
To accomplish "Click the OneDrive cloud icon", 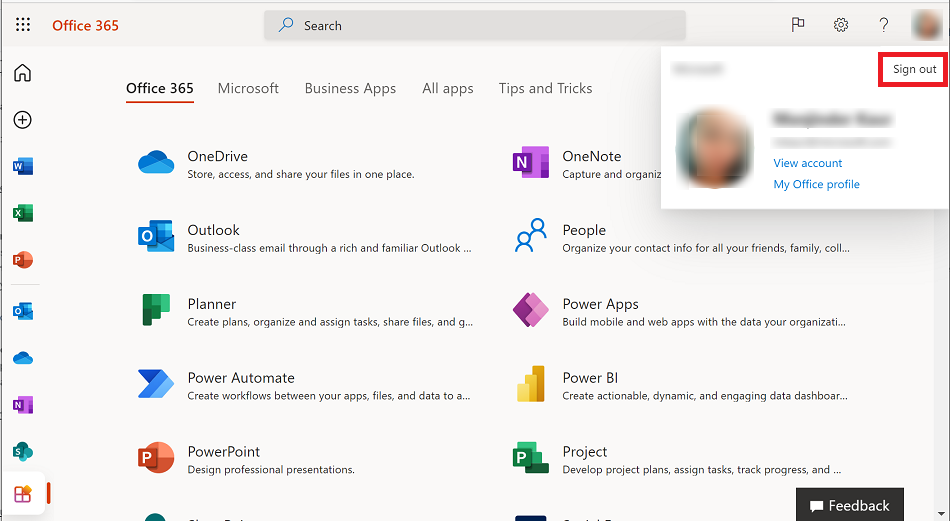I will (x=156, y=162).
